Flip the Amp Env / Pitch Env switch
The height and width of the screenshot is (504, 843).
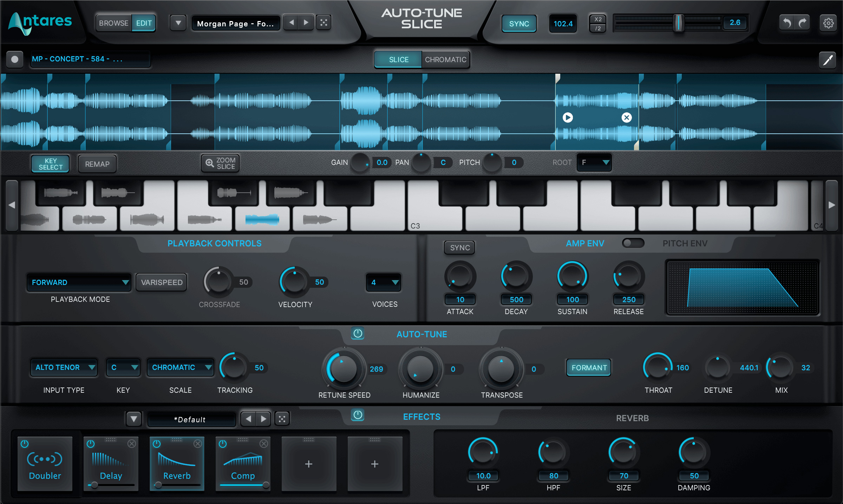point(633,243)
